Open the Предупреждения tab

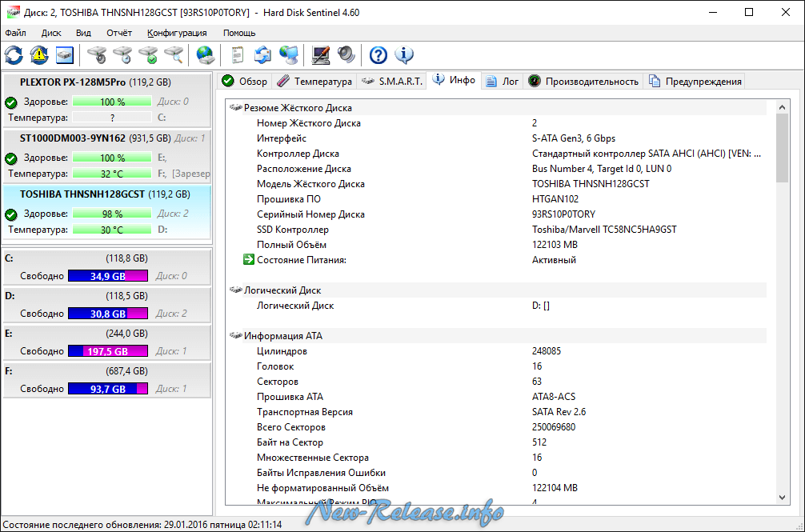[x=695, y=82]
